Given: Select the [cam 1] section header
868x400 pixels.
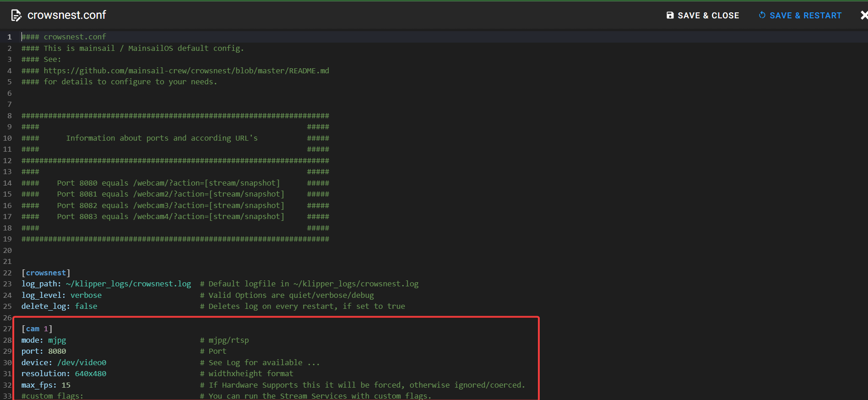Looking at the screenshot, I should pyautogui.click(x=37, y=329).
